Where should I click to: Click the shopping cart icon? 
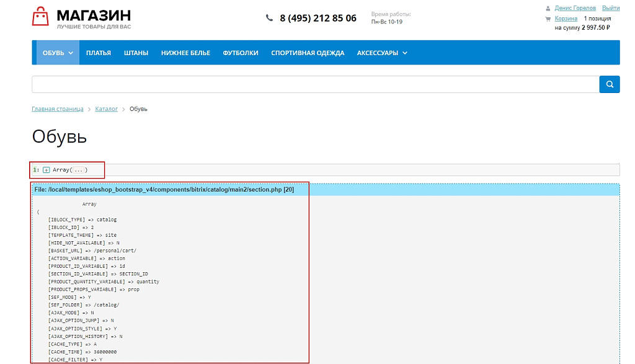pyautogui.click(x=548, y=19)
